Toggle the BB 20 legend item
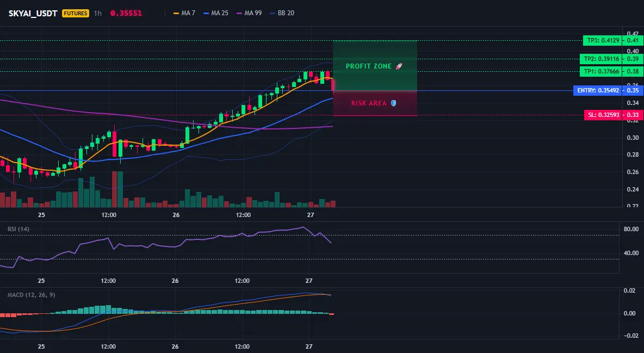 click(282, 13)
